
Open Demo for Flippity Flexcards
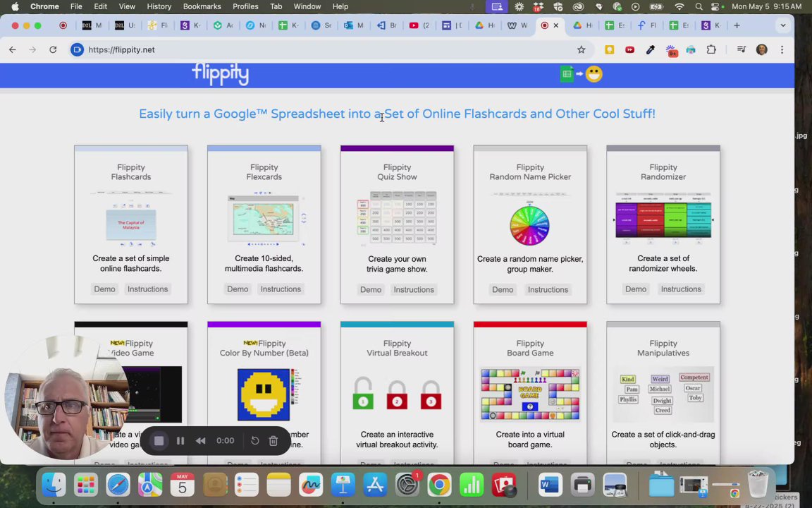(238, 289)
